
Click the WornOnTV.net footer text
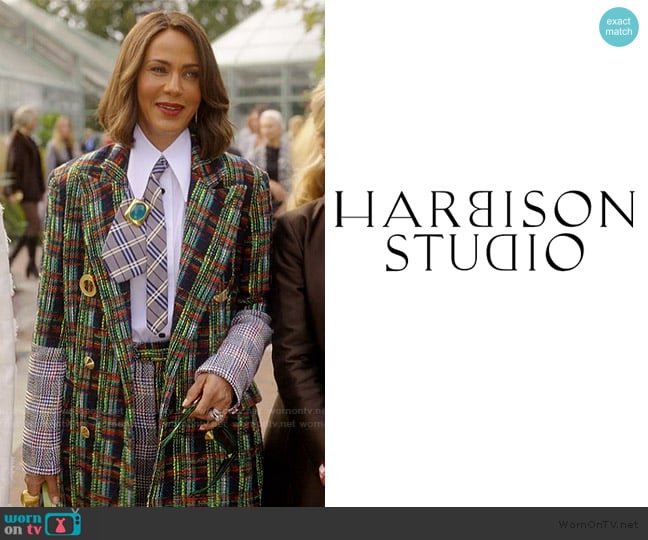[x=599, y=524]
